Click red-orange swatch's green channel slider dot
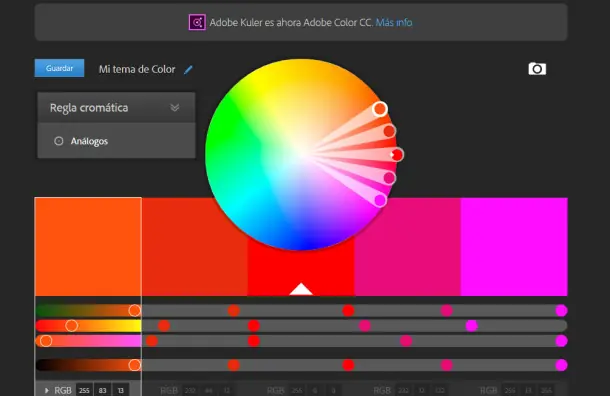The width and height of the screenshot is (610, 396). (164, 326)
